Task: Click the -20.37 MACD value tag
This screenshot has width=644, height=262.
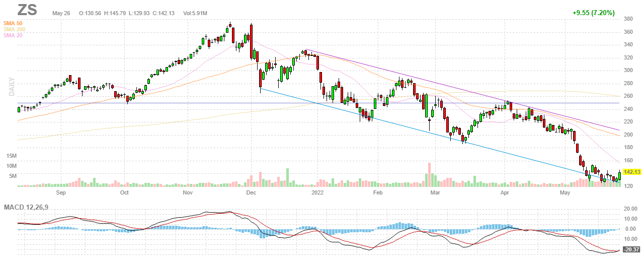Action: pos(632,249)
